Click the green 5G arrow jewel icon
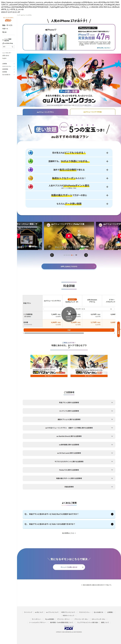 click(x=31, y=161)
